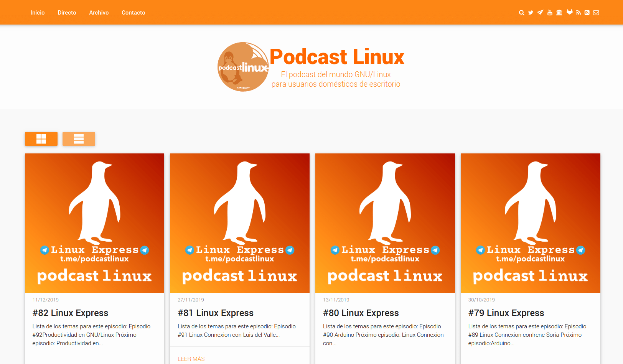The width and height of the screenshot is (623, 364).
Task: Click LEER MÁS under #81 Linux Express
Action: coord(191,359)
